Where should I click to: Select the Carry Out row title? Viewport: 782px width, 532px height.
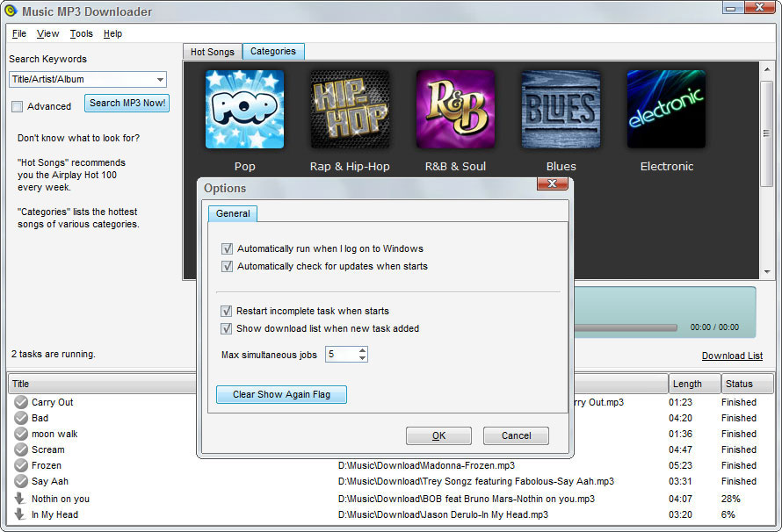[53, 402]
